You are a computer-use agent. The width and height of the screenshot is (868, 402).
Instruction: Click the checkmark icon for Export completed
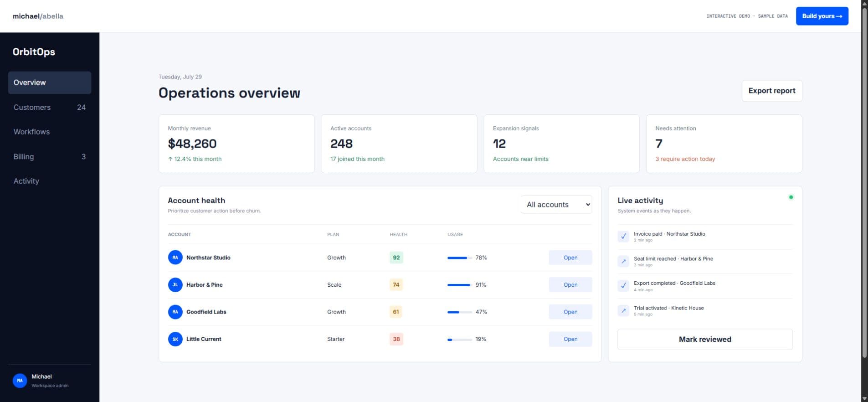(623, 286)
